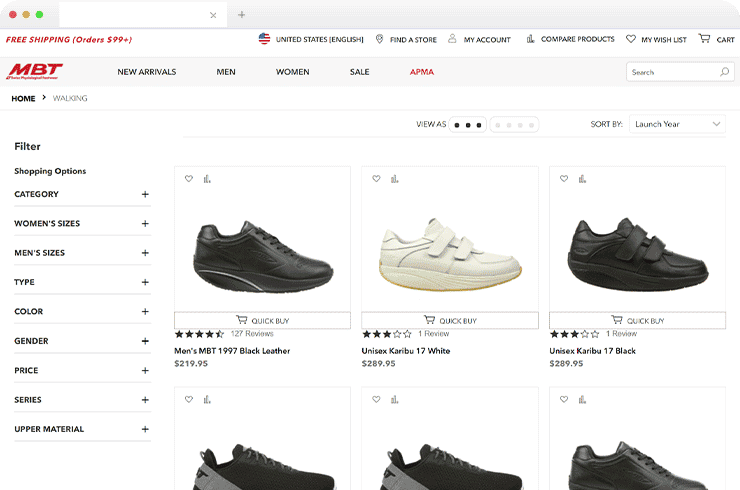
Task: Open the Sort By Launch Year dropdown
Action: tap(677, 124)
